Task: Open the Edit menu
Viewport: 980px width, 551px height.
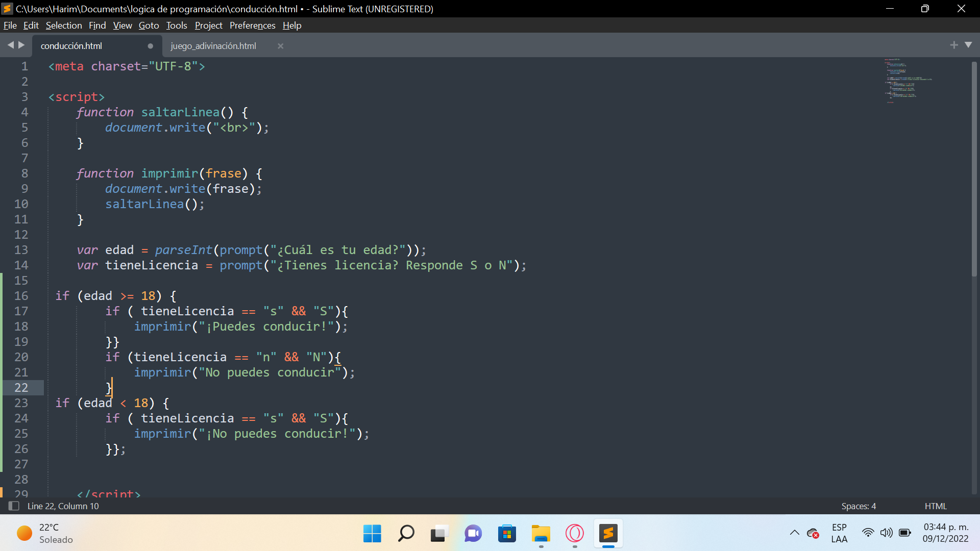Action: point(31,26)
